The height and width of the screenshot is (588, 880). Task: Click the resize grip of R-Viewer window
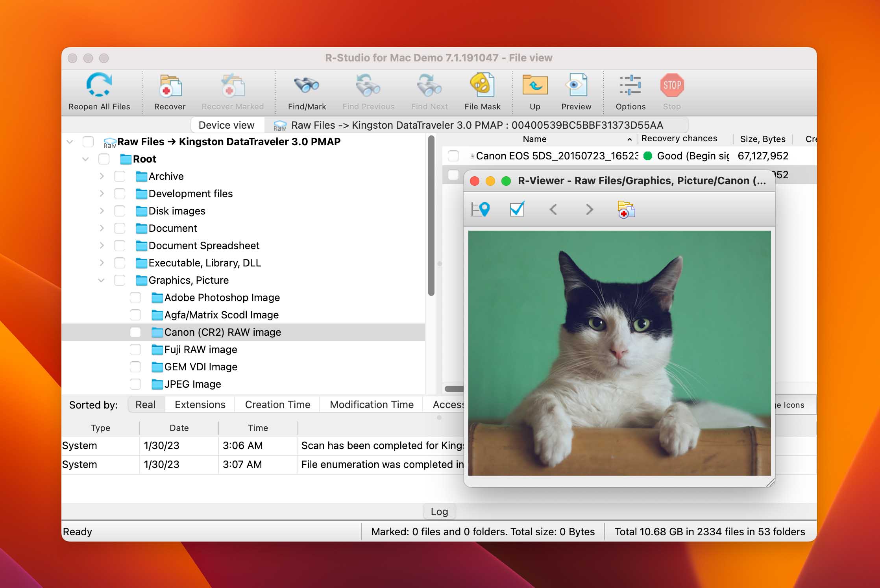tap(771, 483)
